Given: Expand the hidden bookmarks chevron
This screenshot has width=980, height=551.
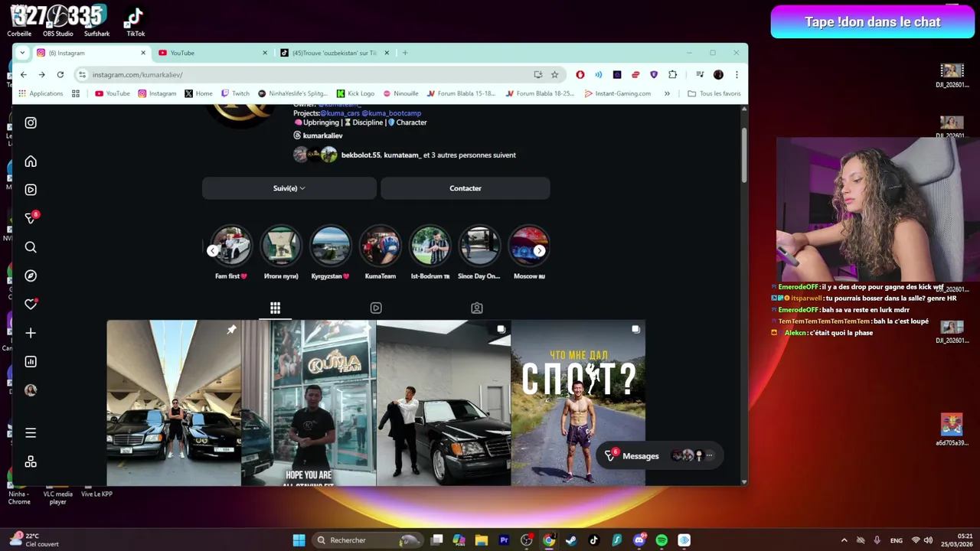Looking at the screenshot, I should click(667, 93).
